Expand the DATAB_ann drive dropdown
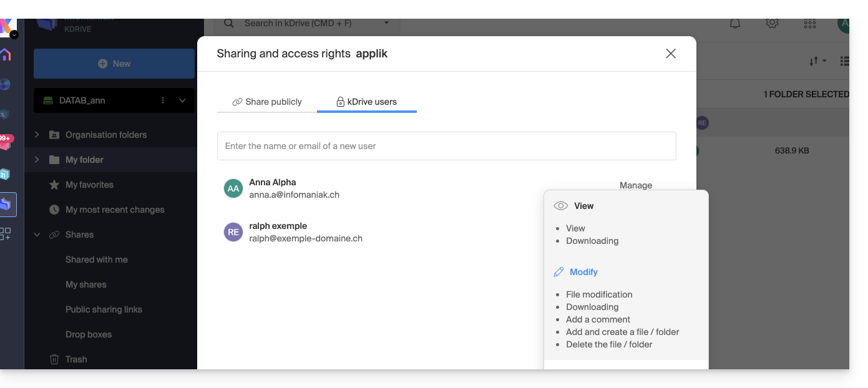This screenshot has width=868, height=388. point(182,100)
